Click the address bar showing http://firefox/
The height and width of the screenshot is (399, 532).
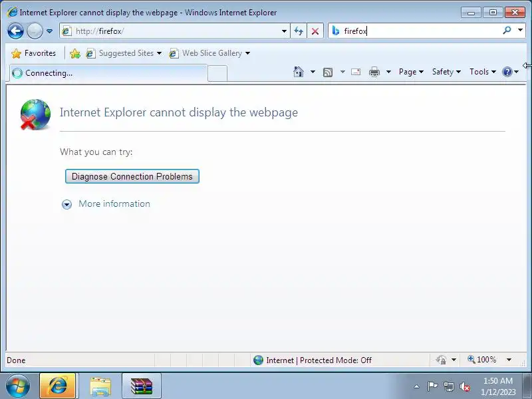[x=174, y=31]
